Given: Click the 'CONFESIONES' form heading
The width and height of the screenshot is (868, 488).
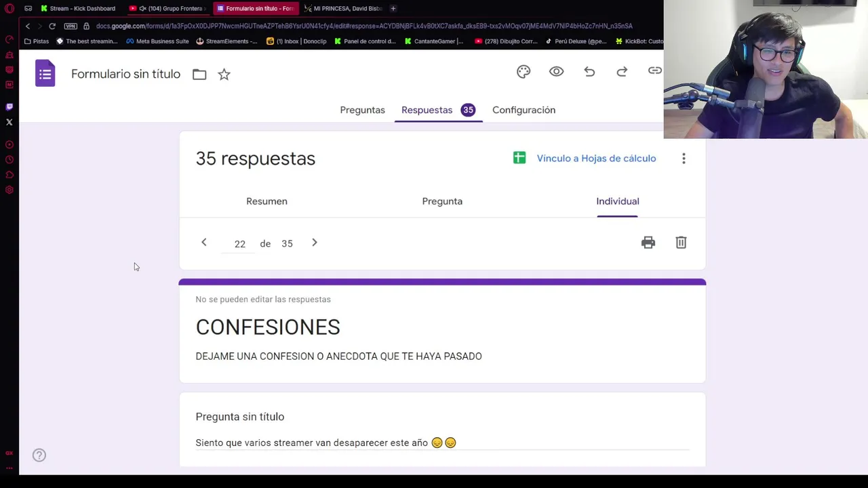Looking at the screenshot, I should coord(268,327).
